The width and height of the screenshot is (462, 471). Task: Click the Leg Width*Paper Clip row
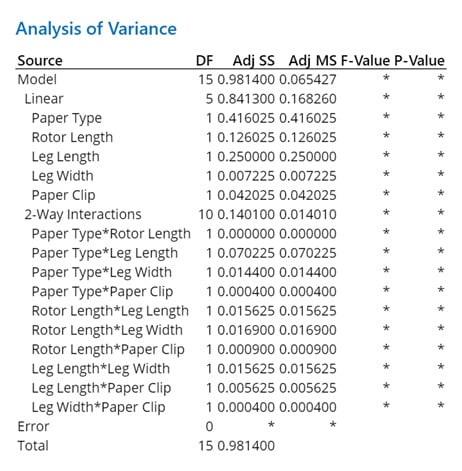231,407
